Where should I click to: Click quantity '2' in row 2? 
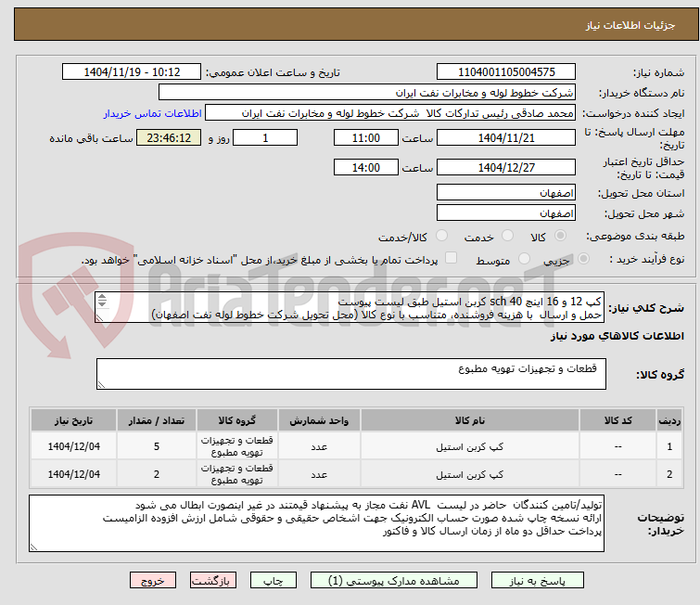click(157, 474)
